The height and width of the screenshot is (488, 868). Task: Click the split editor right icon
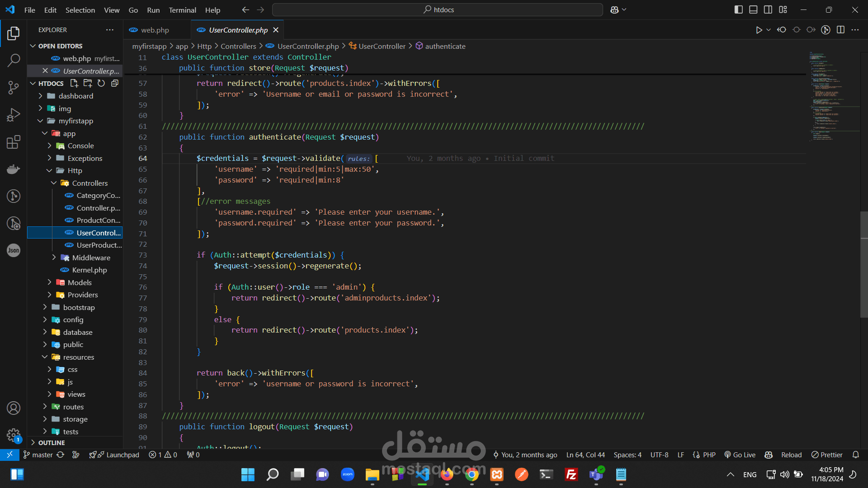pos(840,30)
